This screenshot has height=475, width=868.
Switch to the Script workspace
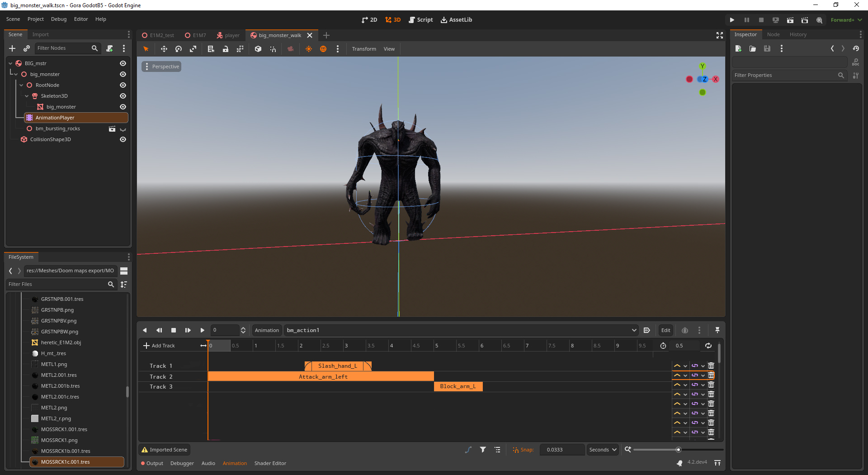click(x=421, y=20)
